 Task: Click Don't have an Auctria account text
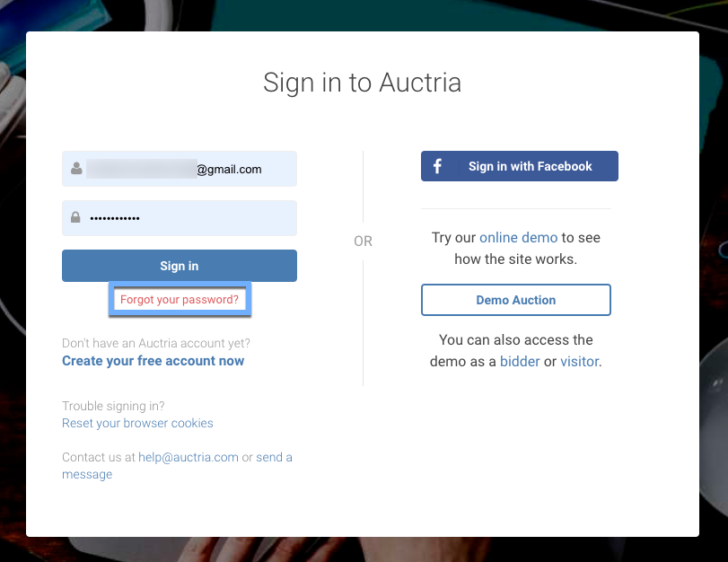[156, 343]
